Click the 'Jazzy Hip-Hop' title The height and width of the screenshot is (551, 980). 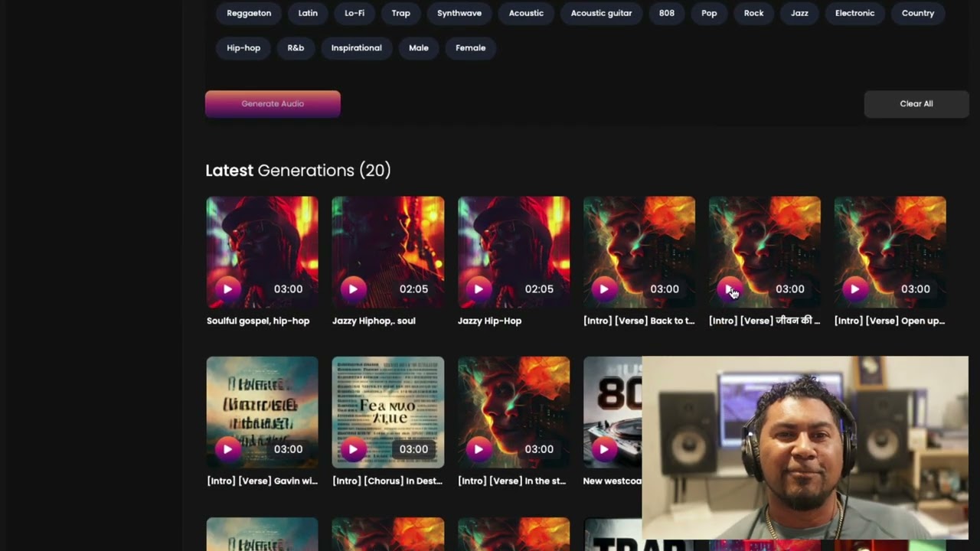[x=489, y=321]
